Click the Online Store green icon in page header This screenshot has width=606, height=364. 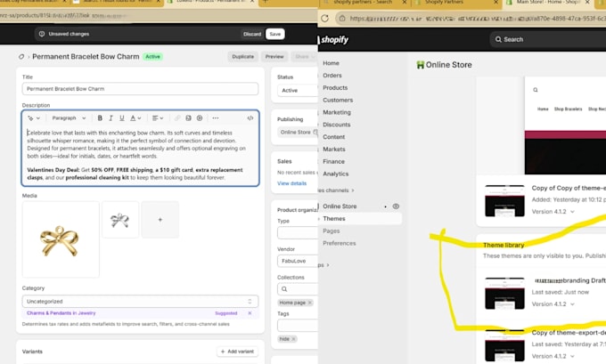(x=420, y=65)
